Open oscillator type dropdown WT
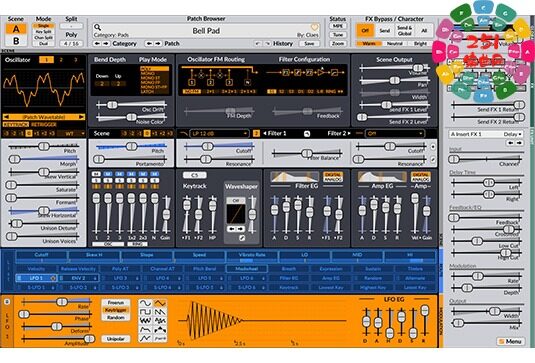Screen dimensions: 535x363 [x=72, y=133]
